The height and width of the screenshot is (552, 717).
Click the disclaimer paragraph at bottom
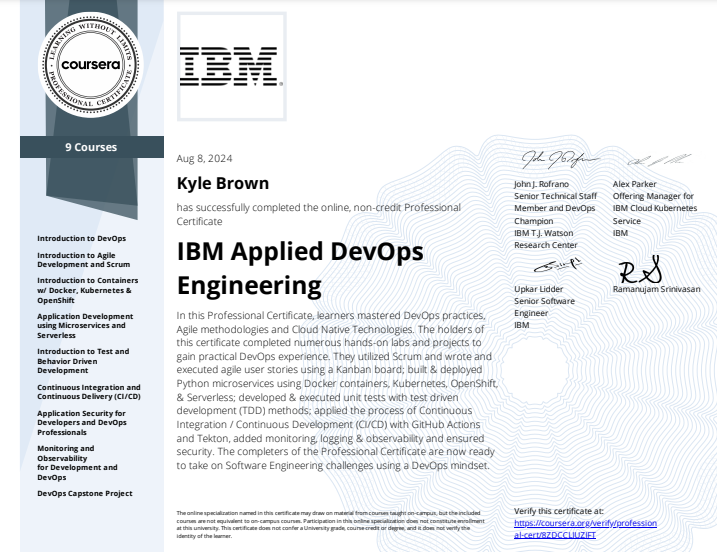coord(330,525)
